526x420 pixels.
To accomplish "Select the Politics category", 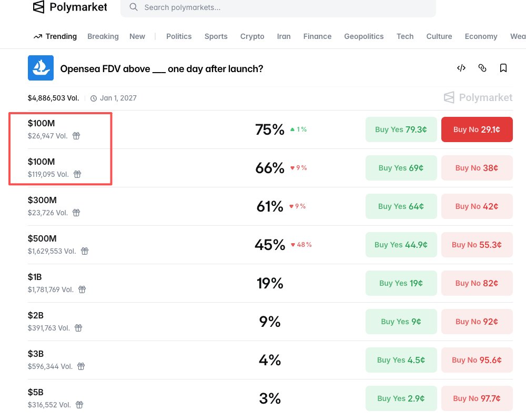I will pyautogui.click(x=179, y=36).
